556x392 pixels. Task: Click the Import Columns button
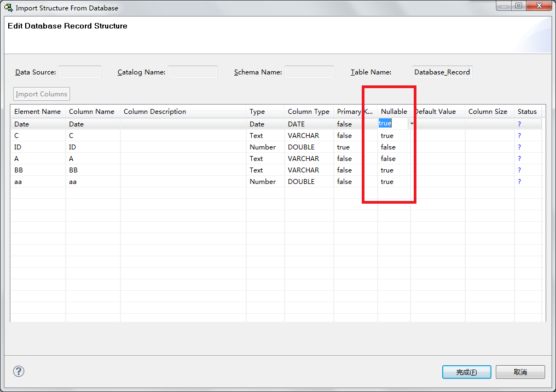(x=42, y=94)
